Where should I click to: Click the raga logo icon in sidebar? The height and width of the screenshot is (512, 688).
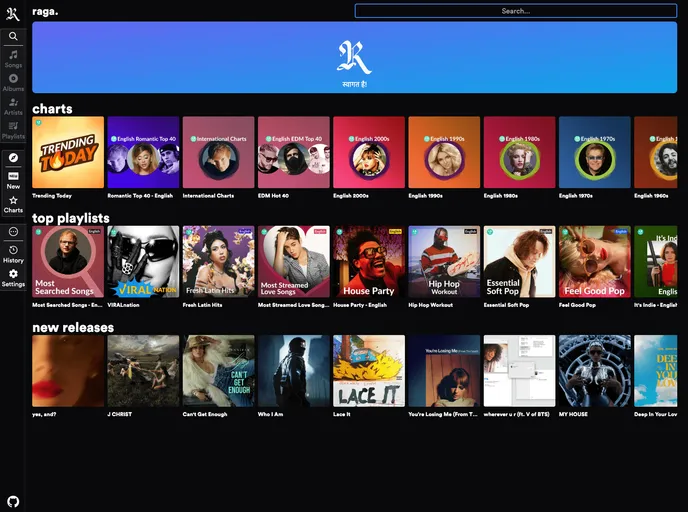[x=13, y=13]
